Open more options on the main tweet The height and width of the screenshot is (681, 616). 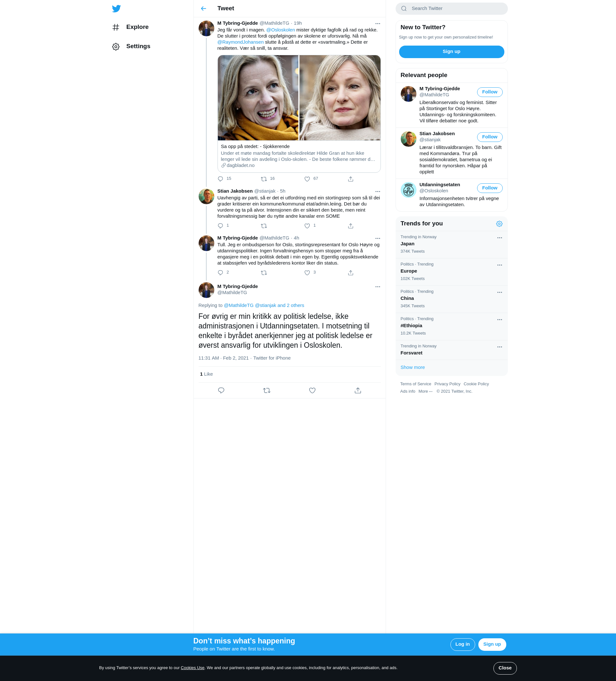point(377,287)
